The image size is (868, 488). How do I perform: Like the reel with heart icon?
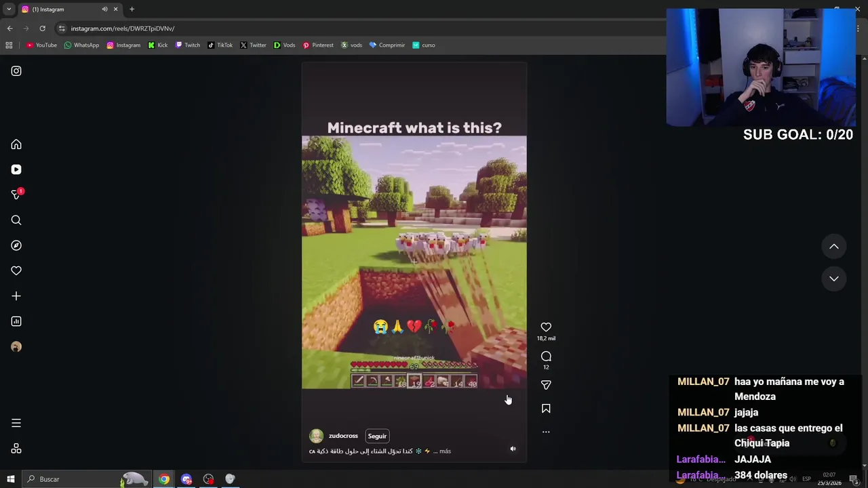(x=546, y=327)
